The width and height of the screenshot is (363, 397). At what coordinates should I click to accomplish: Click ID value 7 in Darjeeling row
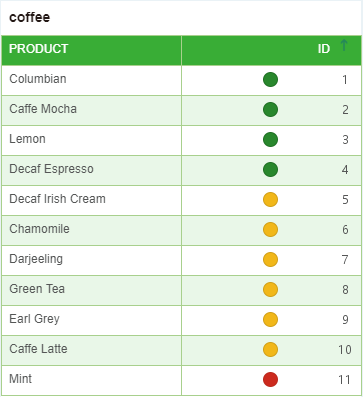(345, 260)
